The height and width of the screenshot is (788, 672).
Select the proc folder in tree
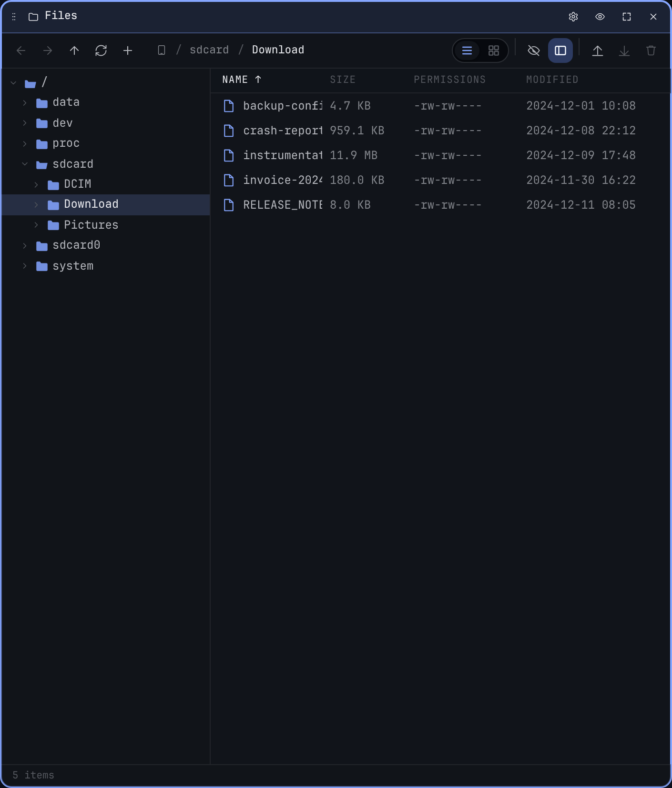click(106, 143)
